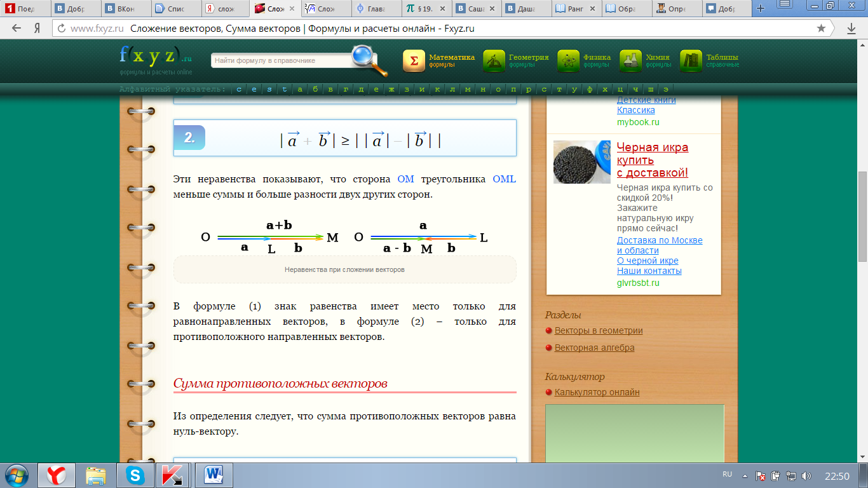Bookmark page with the star icon
This screenshot has height=488, width=868.
[821, 29]
